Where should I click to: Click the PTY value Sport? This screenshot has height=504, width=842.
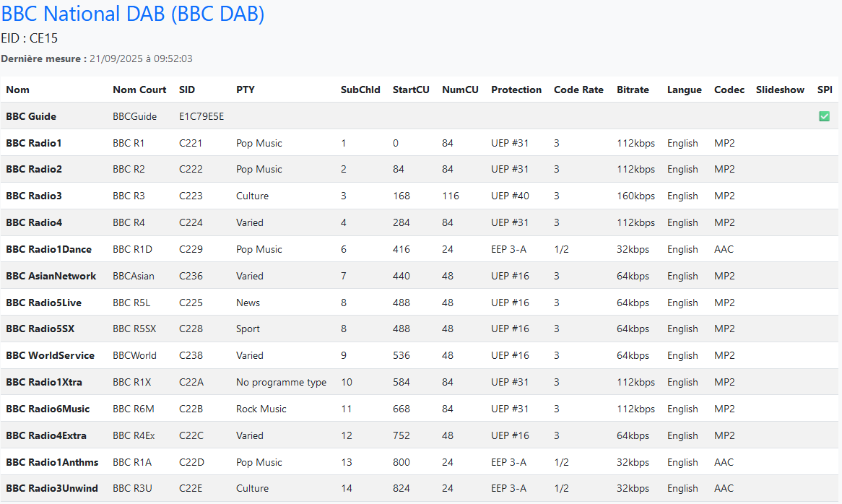(248, 329)
